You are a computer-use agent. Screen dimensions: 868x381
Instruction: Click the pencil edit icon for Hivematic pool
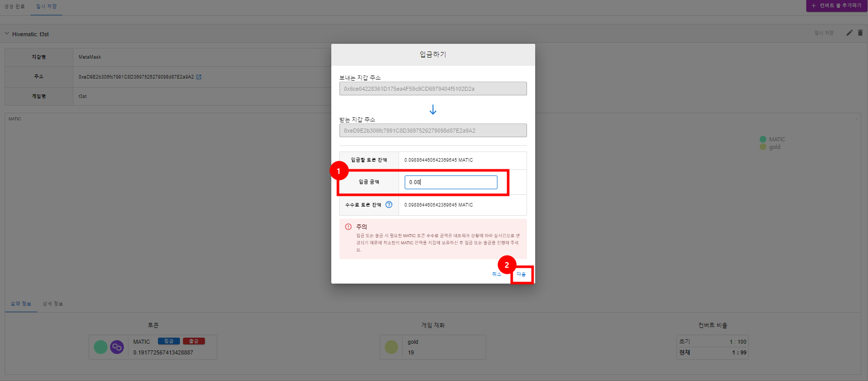coord(849,33)
